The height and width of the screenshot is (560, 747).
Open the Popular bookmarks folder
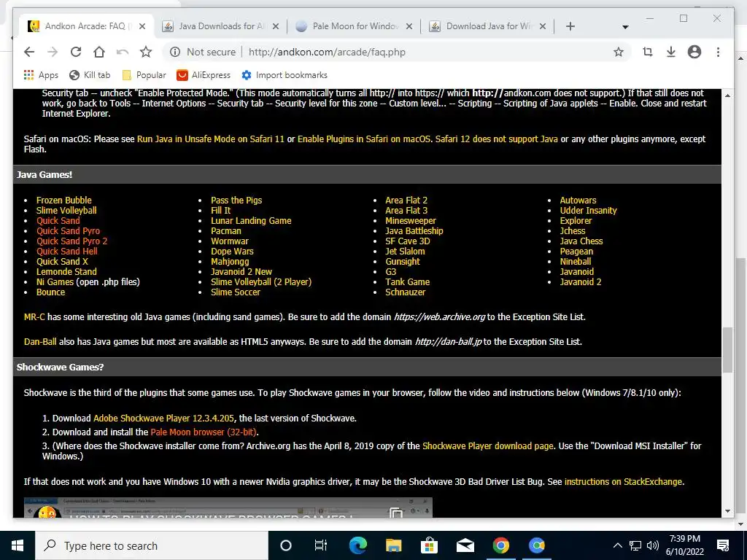(144, 75)
